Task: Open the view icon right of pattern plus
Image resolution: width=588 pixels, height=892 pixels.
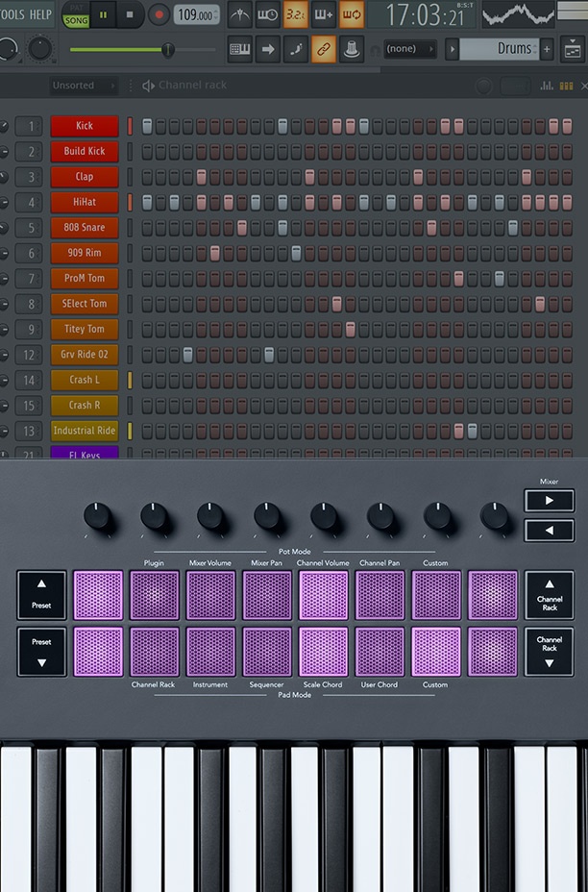Action: pos(573,49)
